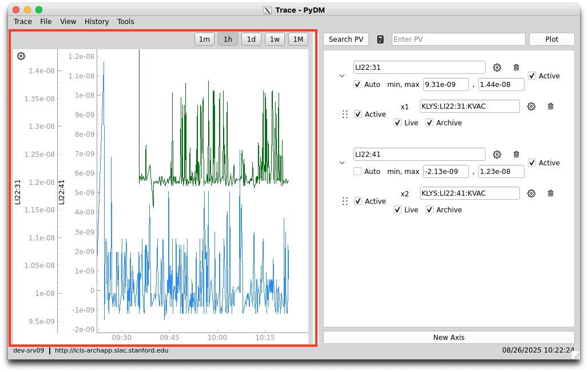Toggle Active checkbox for the x2 curve
This screenshot has width=588, height=372.
click(x=358, y=201)
